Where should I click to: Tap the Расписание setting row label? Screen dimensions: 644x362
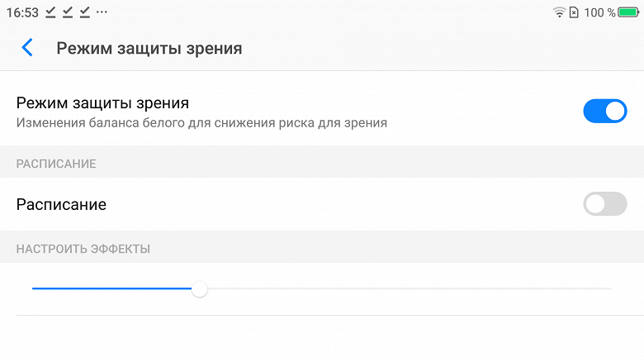point(61,204)
